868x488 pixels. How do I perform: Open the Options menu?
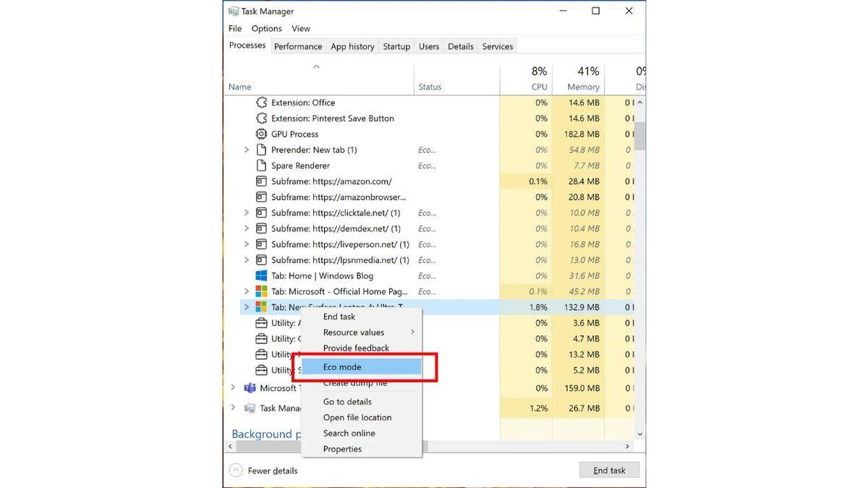pyautogui.click(x=265, y=28)
